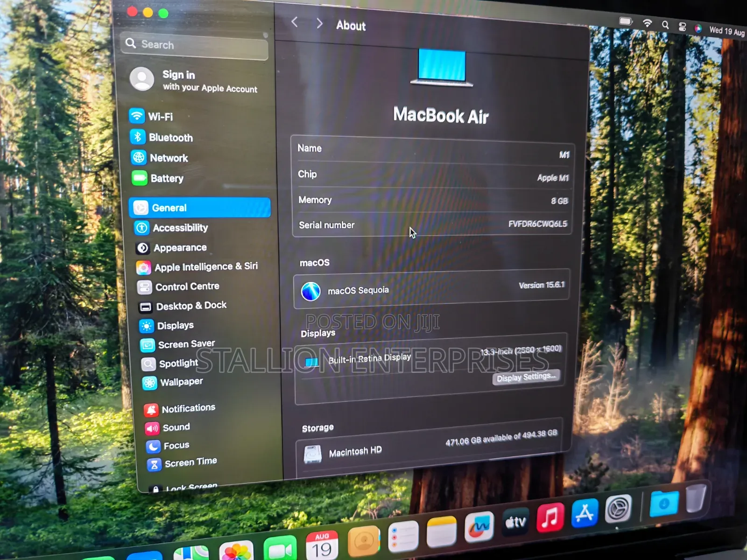Image resolution: width=747 pixels, height=560 pixels.
Task: Open Desktop & Dock settings
Action: pos(183,306)
